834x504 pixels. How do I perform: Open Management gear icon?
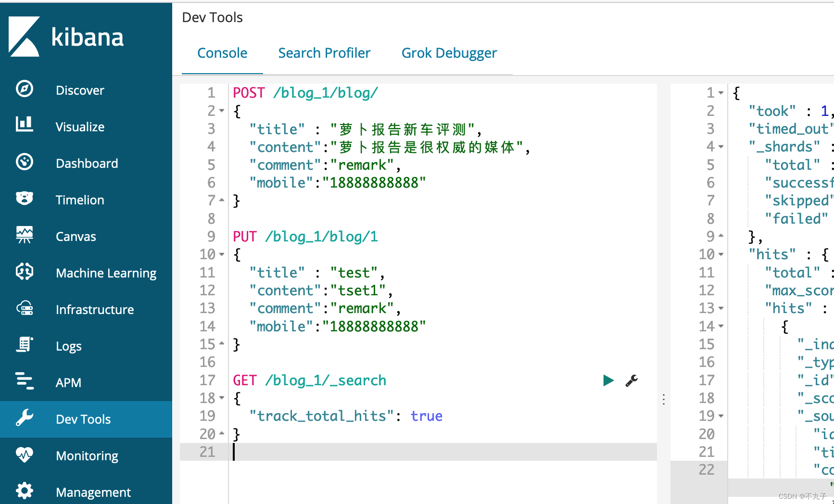[25, 491]
